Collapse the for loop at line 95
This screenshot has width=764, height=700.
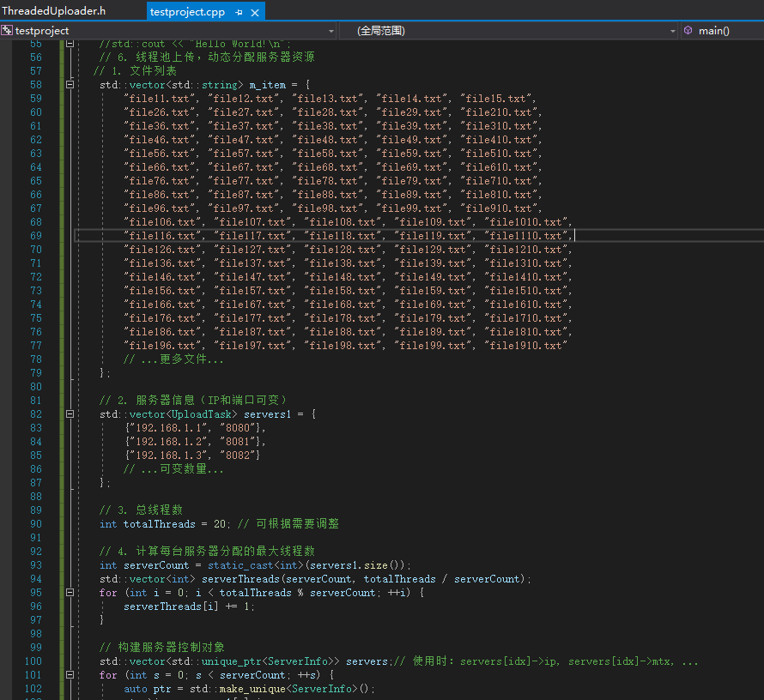pos(70,593)
